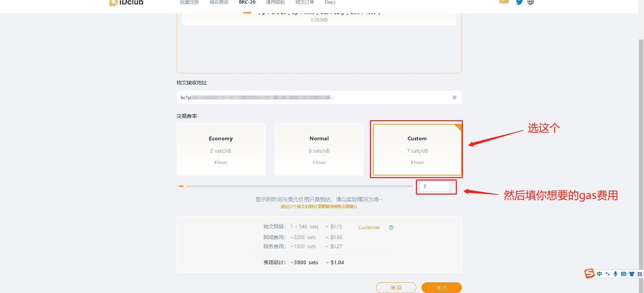Click the iDclub logo
This screenshot has width=644, height=293.
[x=126, y=3]
